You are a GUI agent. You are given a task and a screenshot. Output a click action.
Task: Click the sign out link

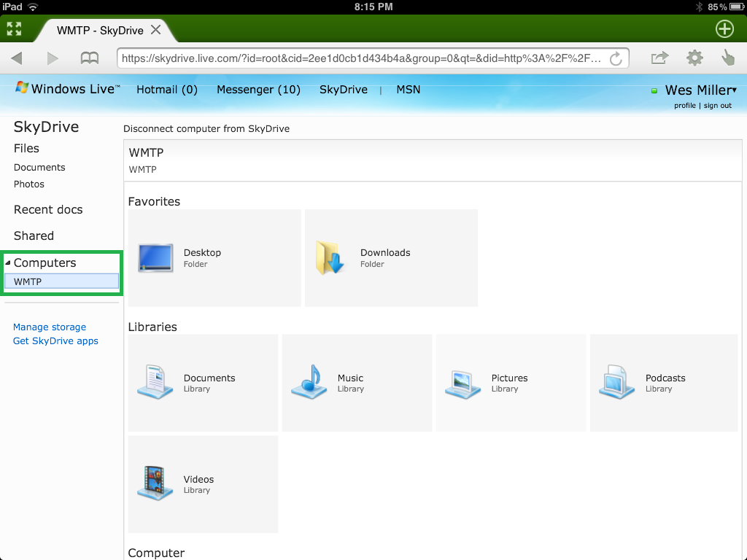tap(718, 105)
